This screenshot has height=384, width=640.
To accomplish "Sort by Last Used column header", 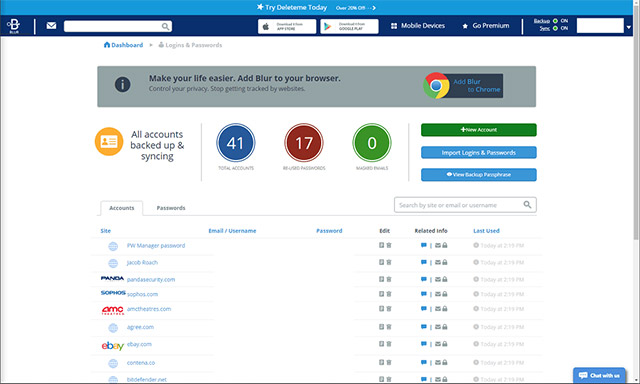I will tap(486, 231).
